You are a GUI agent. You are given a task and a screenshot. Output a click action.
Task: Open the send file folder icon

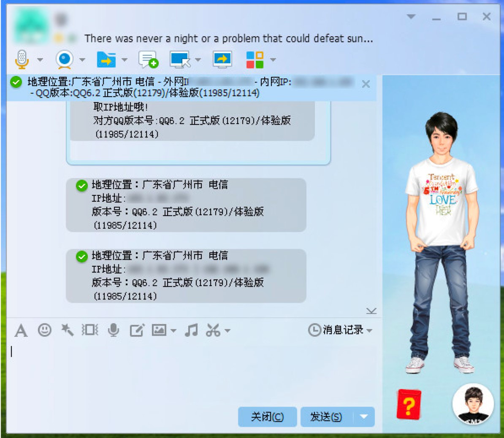[106, 59]
